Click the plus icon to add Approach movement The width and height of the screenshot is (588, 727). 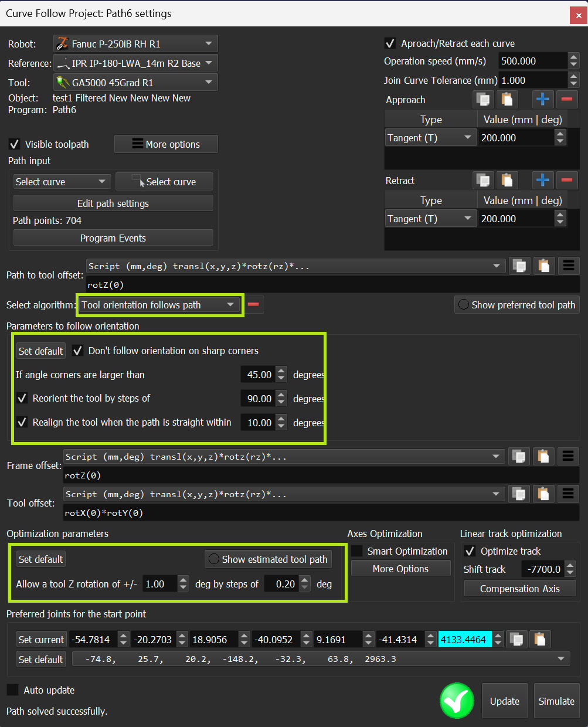[543, 99]
